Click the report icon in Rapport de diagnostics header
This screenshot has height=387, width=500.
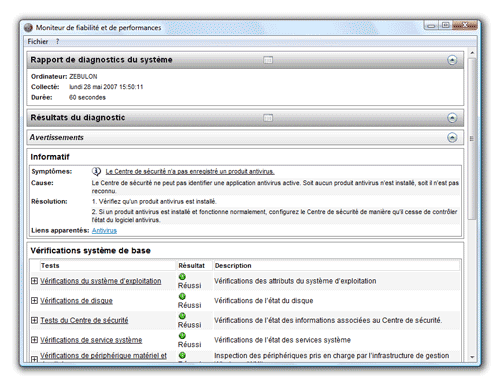click(268, 60)
